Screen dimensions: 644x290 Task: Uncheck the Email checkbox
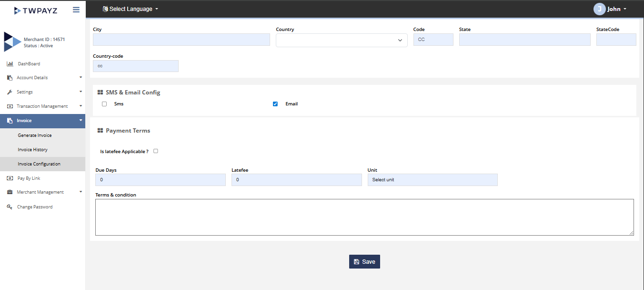(x=275, y=104)
